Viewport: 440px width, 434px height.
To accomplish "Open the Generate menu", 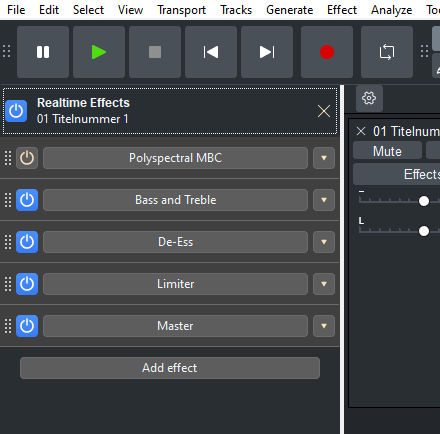I will coord(290,10).
